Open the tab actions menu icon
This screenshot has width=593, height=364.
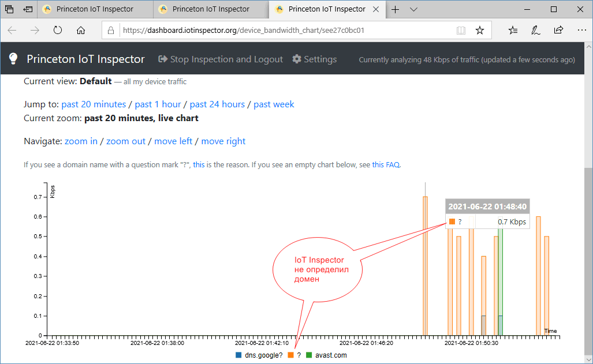click(9, 9)
